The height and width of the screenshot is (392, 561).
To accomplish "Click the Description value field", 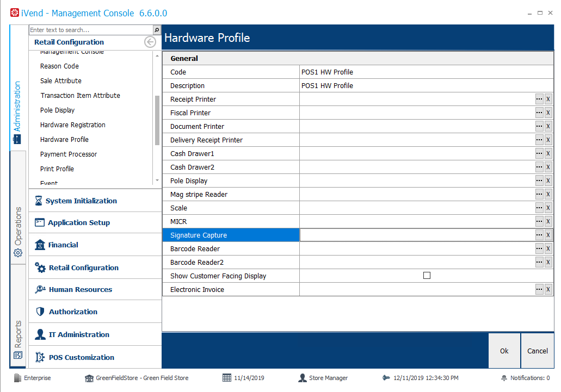I will coord(427,86).
